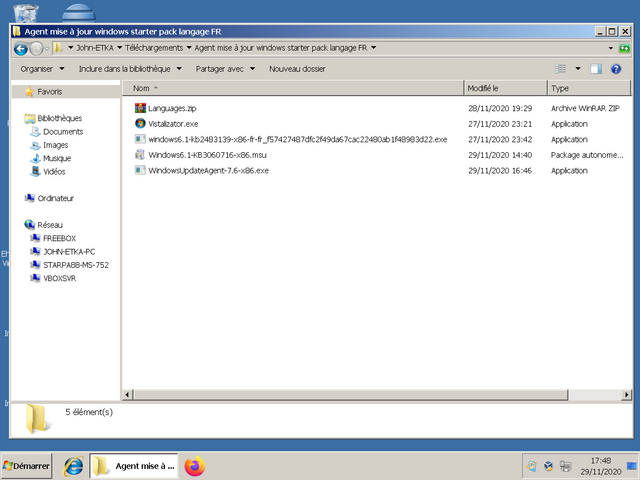
Task: Click icon of windows6.1-kb2483139 exe file
Action: (x=140, y=139)
